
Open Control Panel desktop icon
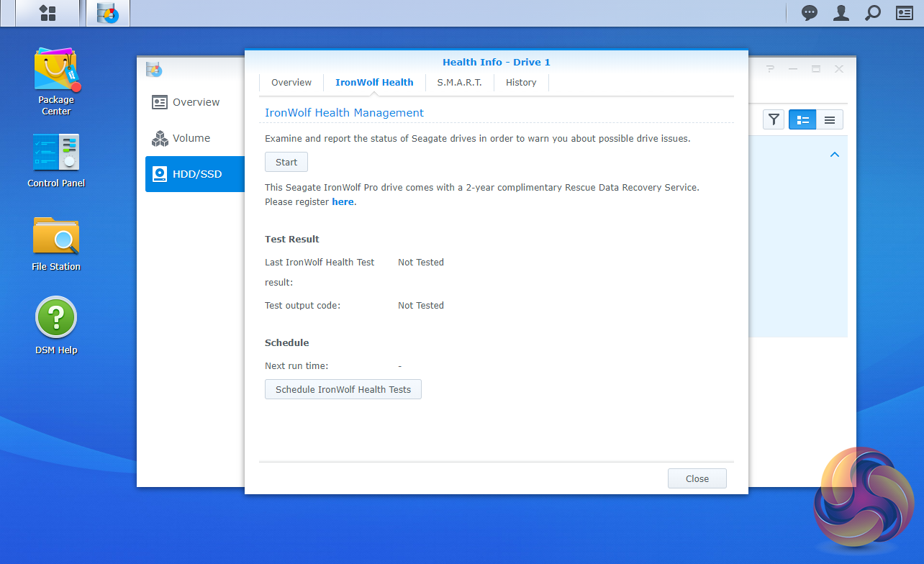tap(56, 160)
